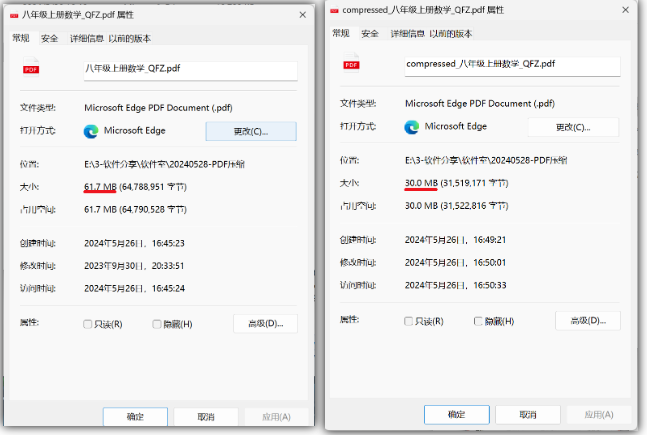Select the 常规 tab in the right dialog
This screenshot has height=435, width=647.
pos(342,33)
